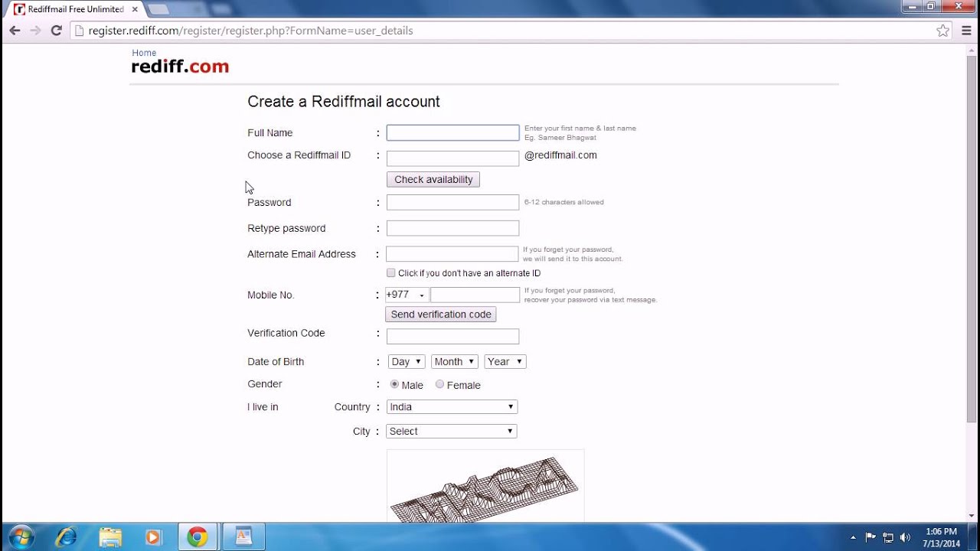Switch to second blurred browser tab
This screenshot has height=551, width=980.
tap(159, 9)
